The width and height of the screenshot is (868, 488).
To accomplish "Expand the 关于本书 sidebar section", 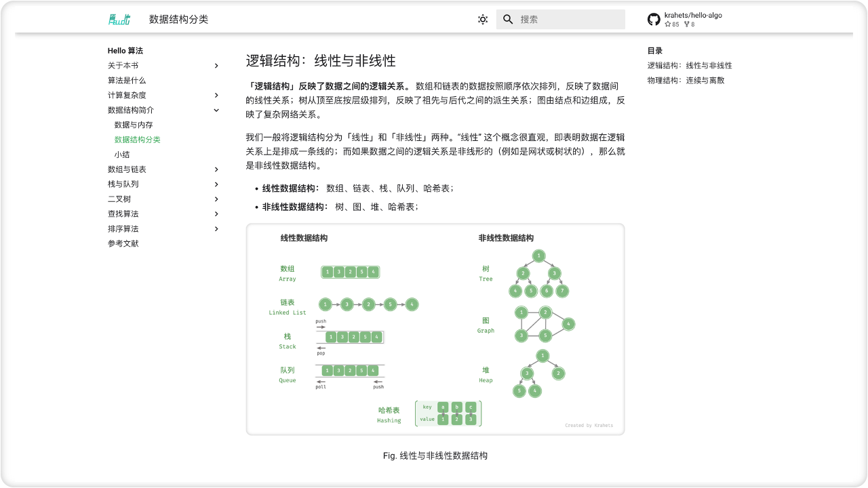I will [216, 66].
